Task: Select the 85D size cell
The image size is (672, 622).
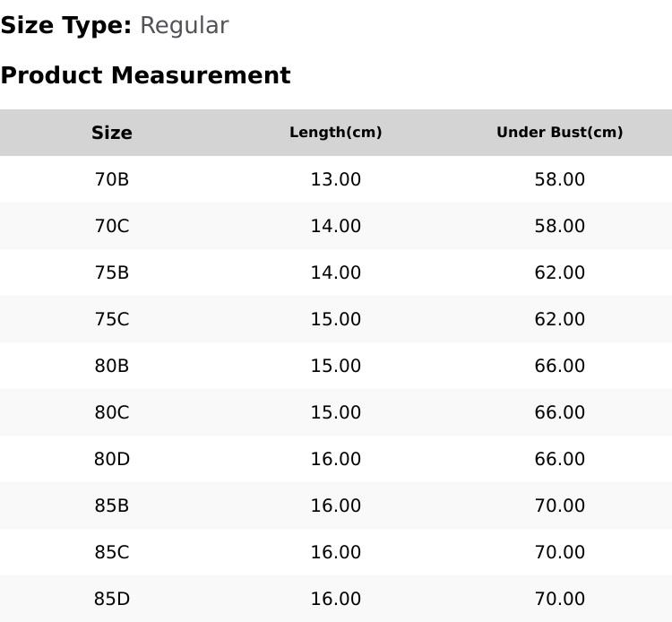Action: (x=112, y=599)
